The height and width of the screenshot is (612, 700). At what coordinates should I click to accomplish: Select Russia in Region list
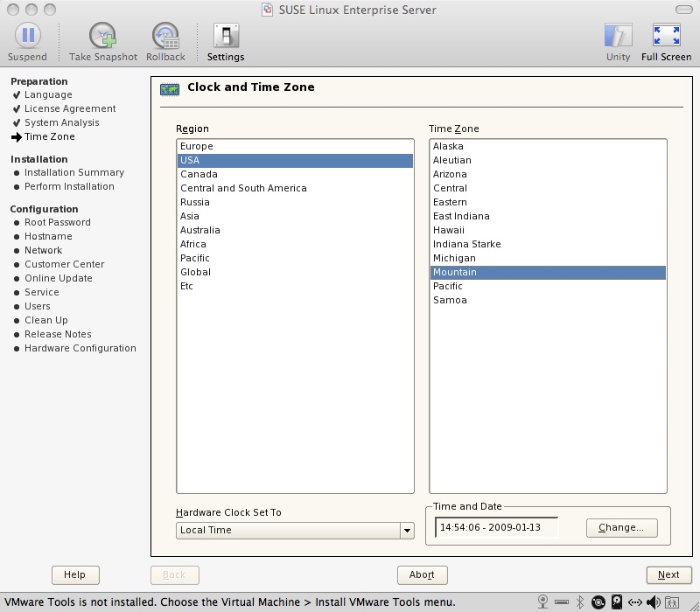tap(295, 202)
